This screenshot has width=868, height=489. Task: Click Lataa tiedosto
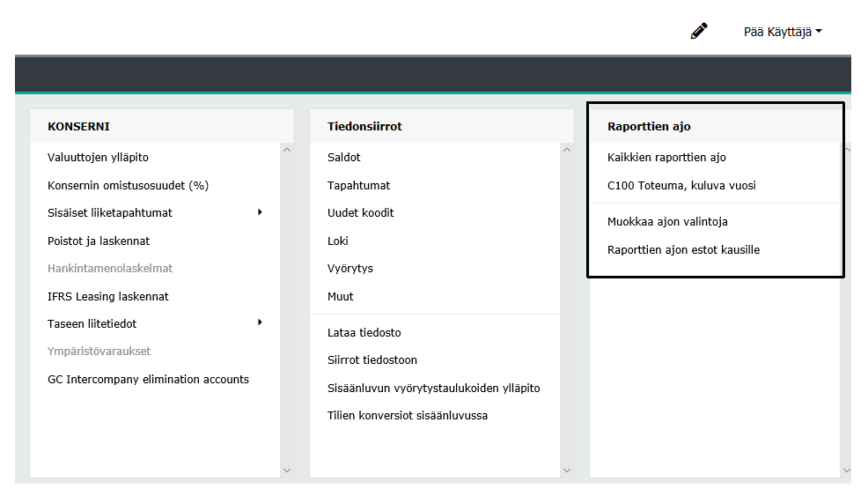[x=364, y=333]
